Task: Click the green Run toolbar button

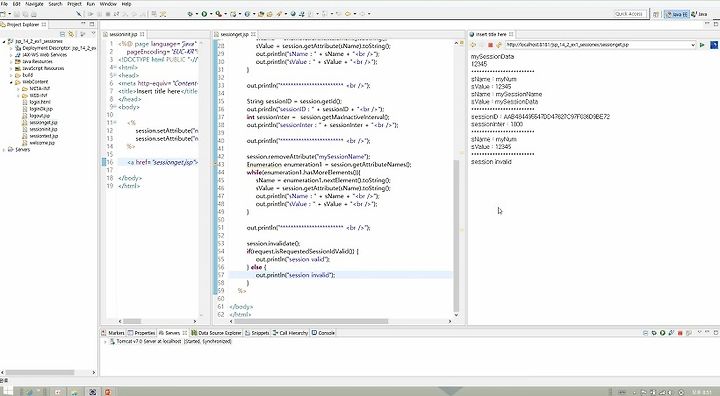Action: tap(204, 14)
